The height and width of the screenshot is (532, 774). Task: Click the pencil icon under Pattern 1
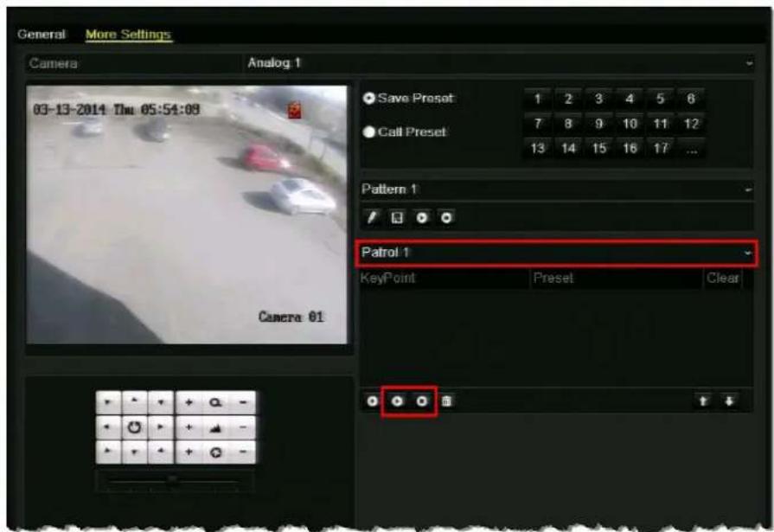click(372, 217)
